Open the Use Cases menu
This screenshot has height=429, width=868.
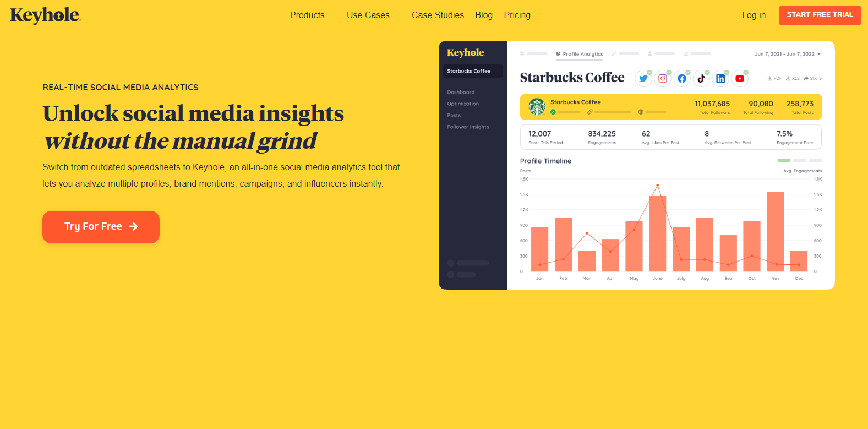click(x=368, y=15)
